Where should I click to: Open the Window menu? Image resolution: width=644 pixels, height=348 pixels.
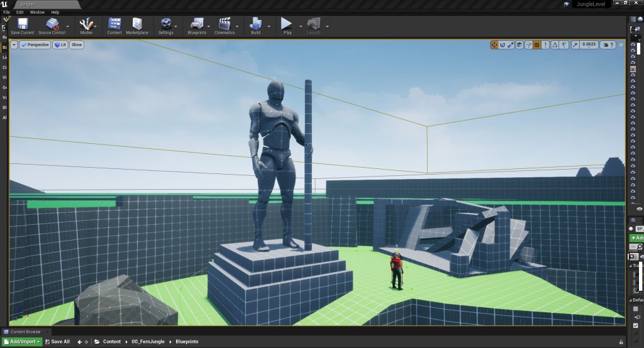(x=37, y=12)
